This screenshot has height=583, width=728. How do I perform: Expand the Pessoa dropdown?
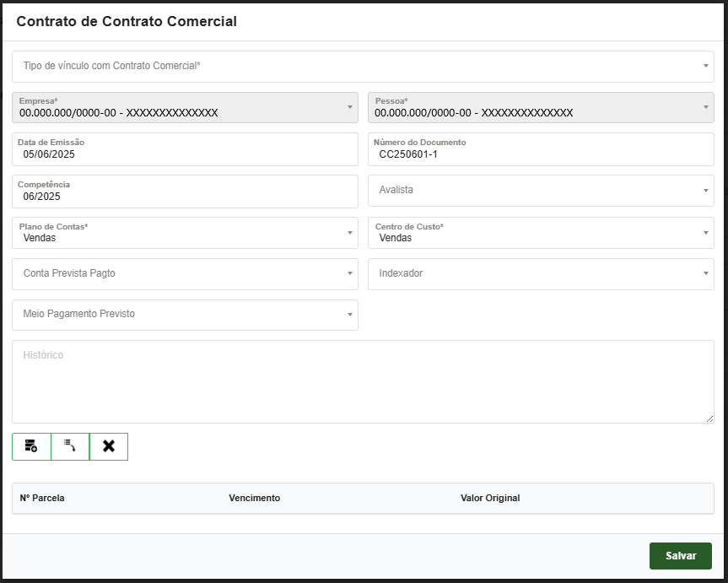[x=541, y=107]
